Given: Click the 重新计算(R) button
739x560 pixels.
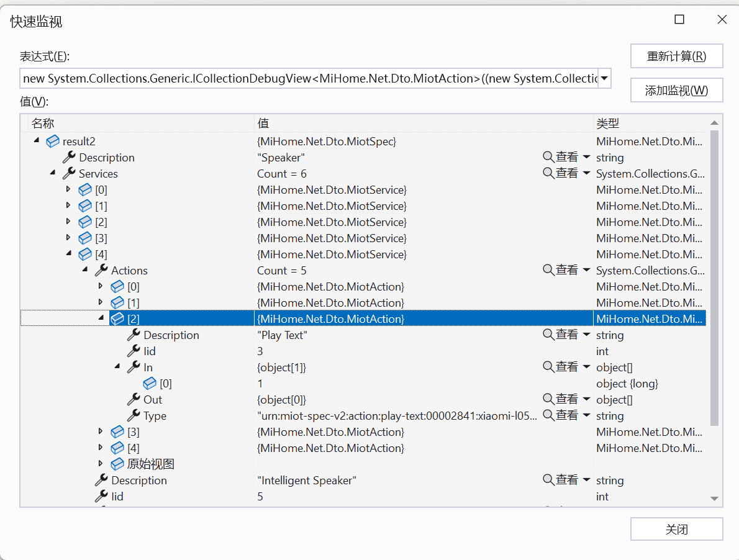Looking at the screenshot, I should tap(676, 56).
